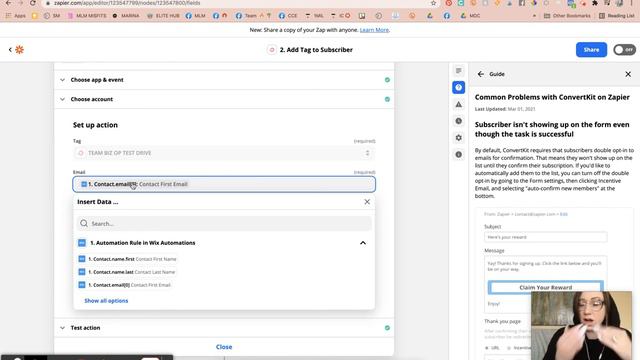Viewport: 640px width, 360px height.
Task: Click the Insert Data search box
Action: click(x=224, y=223)
